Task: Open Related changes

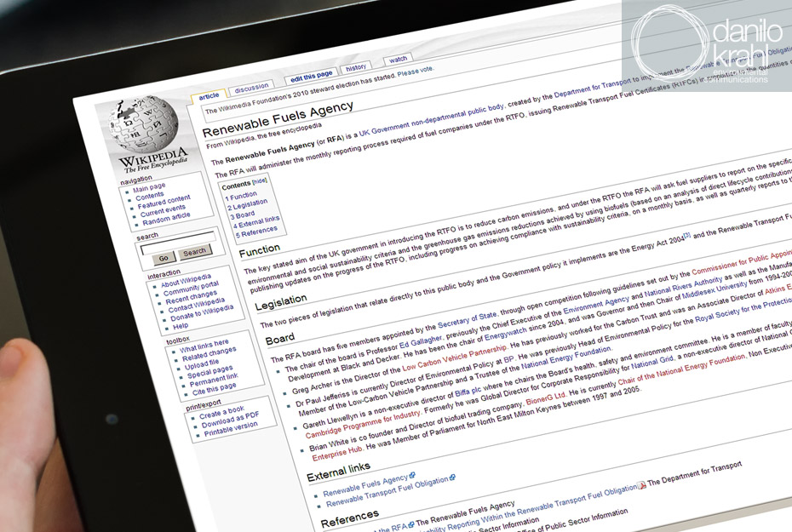Action: click(209, 353)
